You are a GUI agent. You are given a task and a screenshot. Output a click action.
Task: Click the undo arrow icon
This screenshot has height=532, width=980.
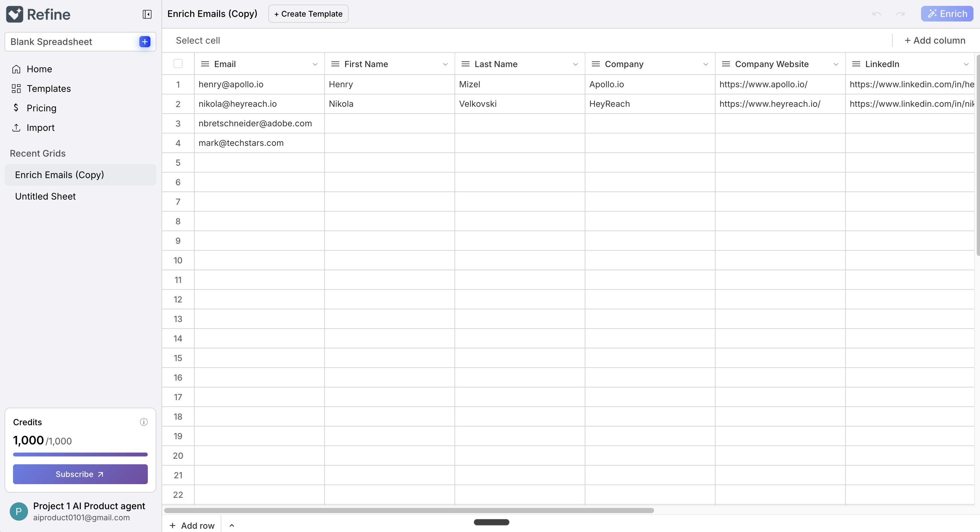tap(876, 14)
